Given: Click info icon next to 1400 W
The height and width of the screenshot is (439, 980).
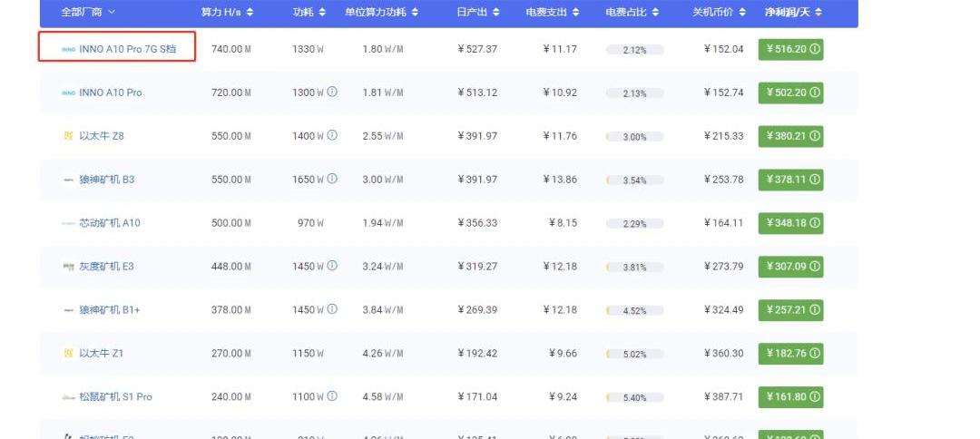Looking at the screenshot, I should pyautogui.click(x=332, y=136).
